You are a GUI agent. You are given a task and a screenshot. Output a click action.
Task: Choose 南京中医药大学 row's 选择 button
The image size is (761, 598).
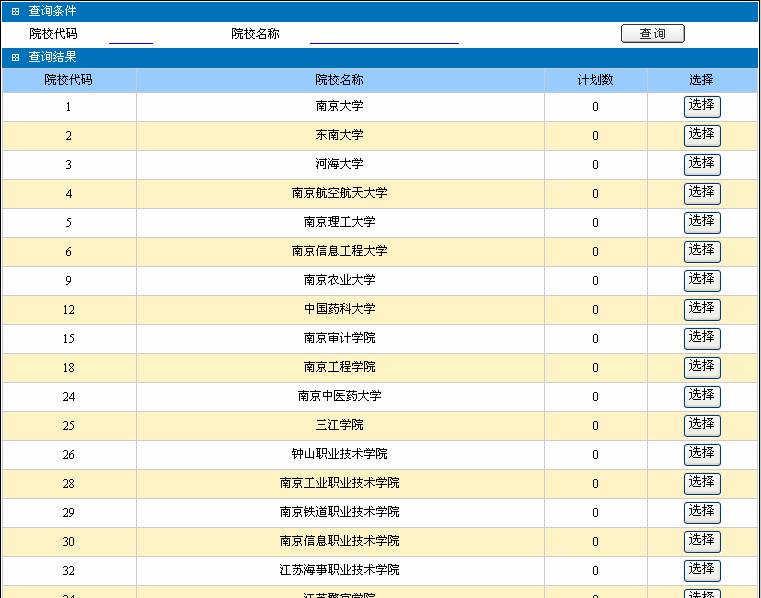pos(701,396)
